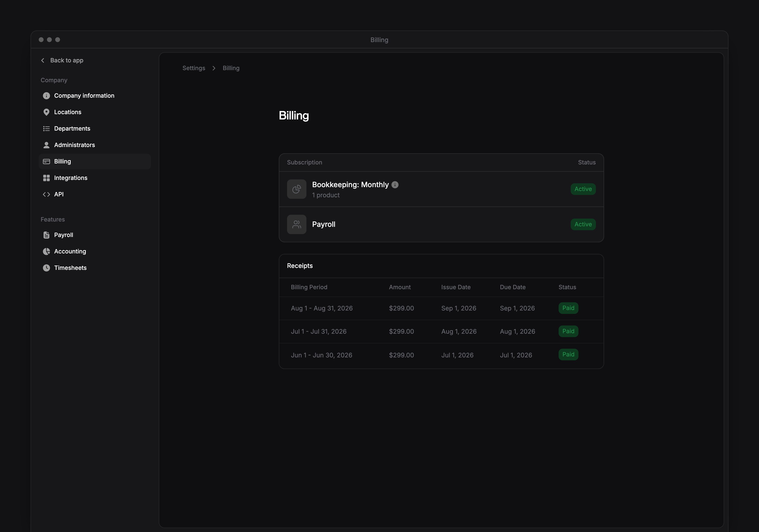This screenshot has width=759, height=532.
Task: Click the Integrations grid icon
Action: [46, 178]
